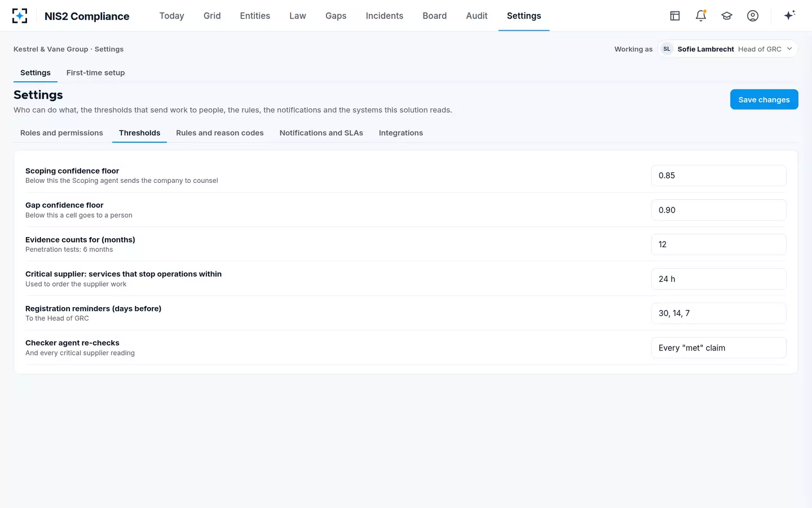Go to Gaps in the top navigation
This screenshot has width=812, height=508.
coord(336,16)
